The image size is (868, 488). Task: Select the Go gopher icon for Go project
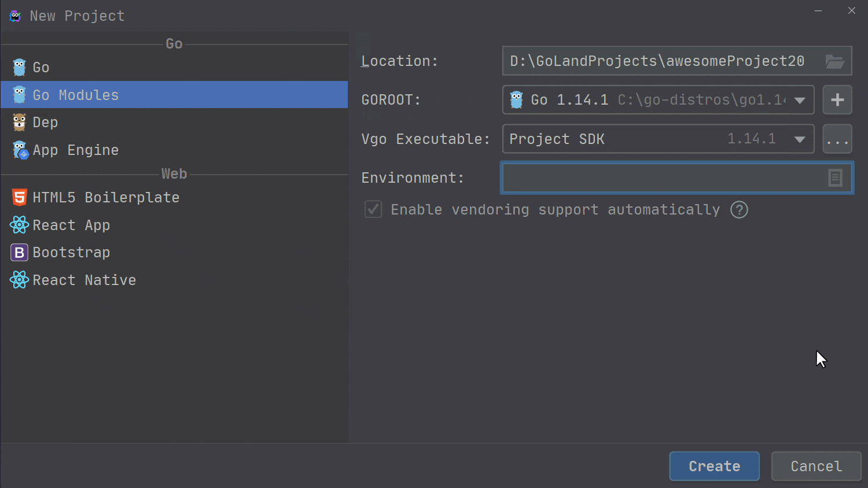click(x=19, y=67)
